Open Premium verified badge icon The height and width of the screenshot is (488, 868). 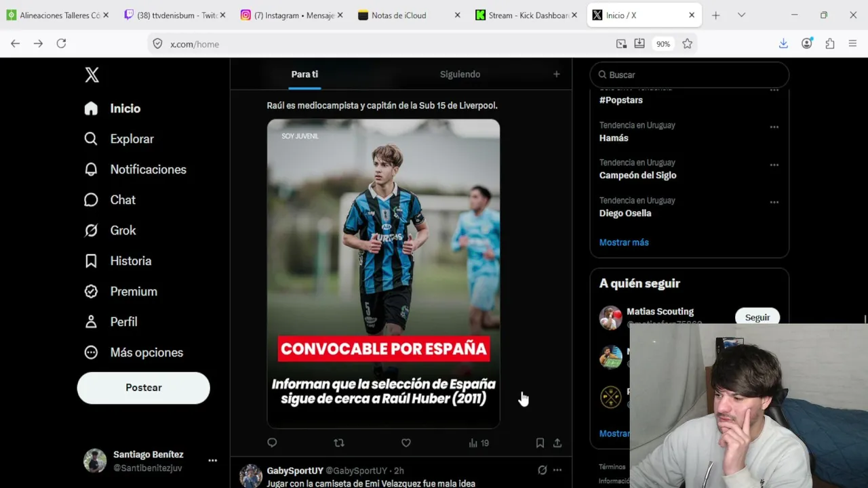[91, 291]
